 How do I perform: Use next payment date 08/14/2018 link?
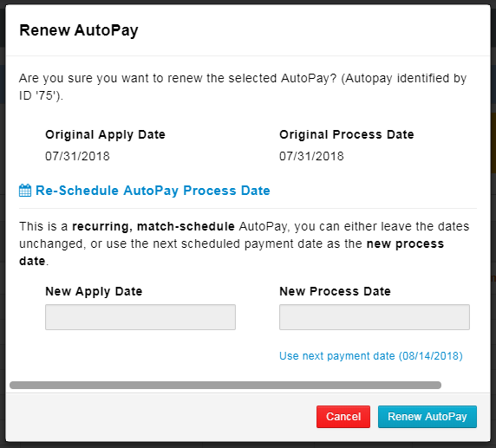click(x=371, y=356)
